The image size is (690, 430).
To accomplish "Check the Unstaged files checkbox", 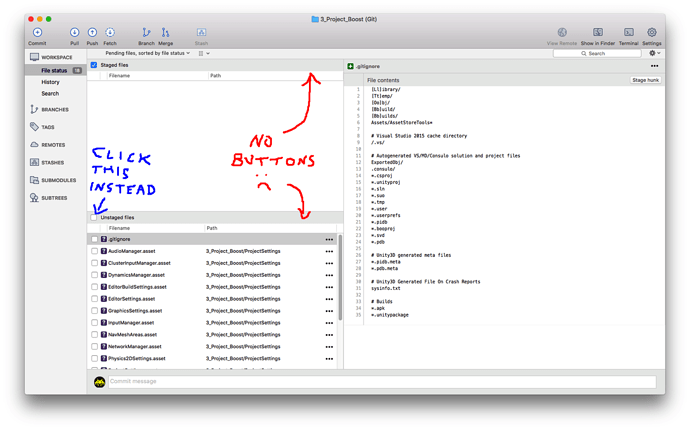I will click(94, 217).
